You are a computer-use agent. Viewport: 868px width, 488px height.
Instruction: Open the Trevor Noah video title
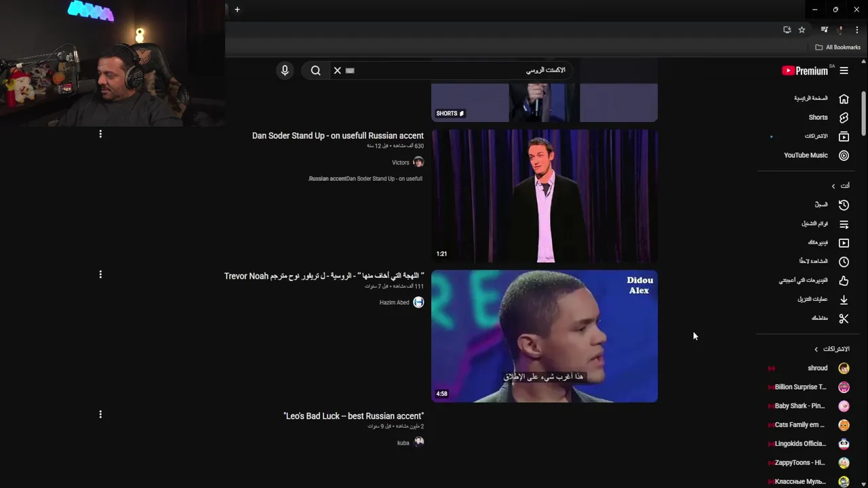324,276
